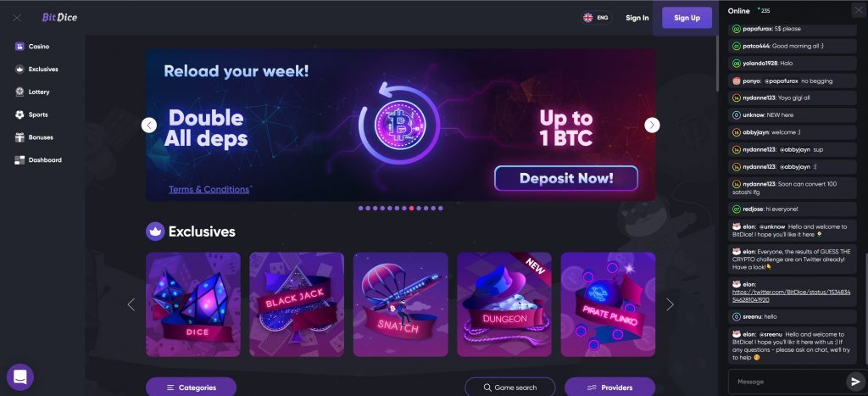Open the Terms & Conditions link
The width and height of the screenshot is (868, 396).
click(x=209, y=189)
